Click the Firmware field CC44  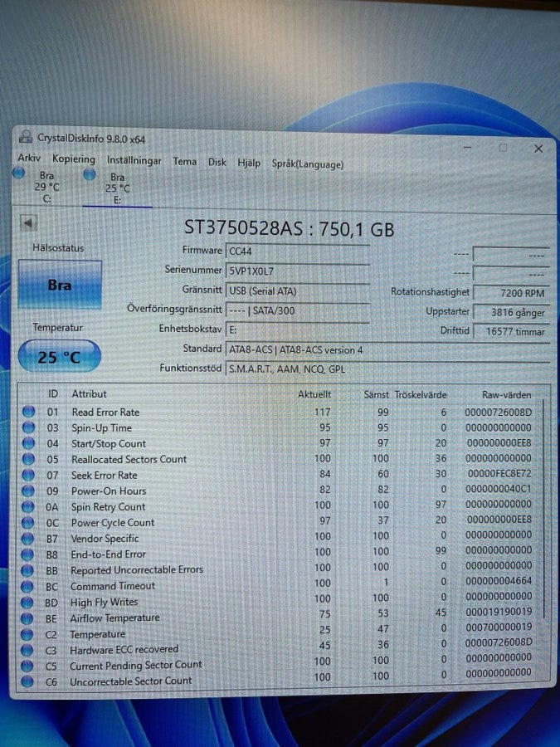[298, 251]
